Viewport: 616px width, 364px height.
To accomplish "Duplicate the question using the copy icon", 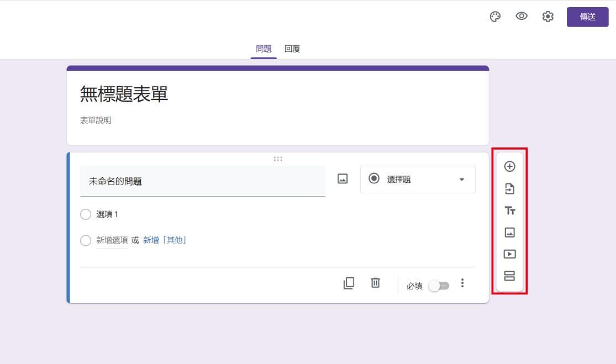I will 349,283.
